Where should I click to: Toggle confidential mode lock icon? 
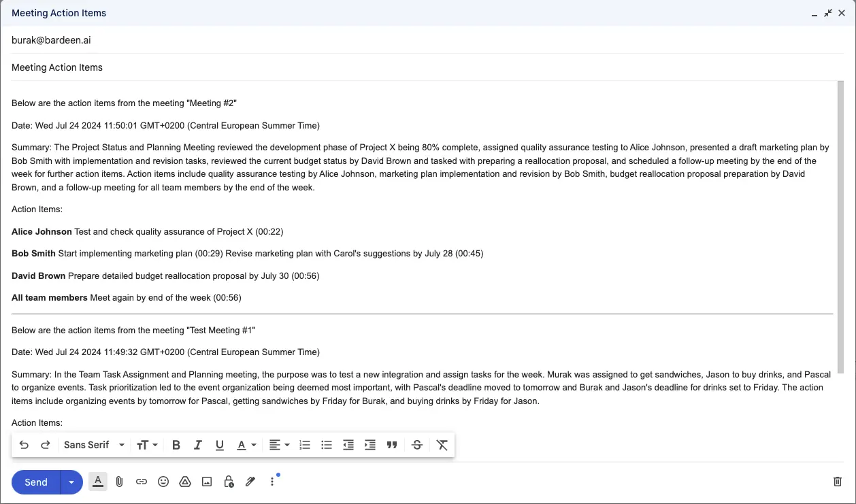229,482
